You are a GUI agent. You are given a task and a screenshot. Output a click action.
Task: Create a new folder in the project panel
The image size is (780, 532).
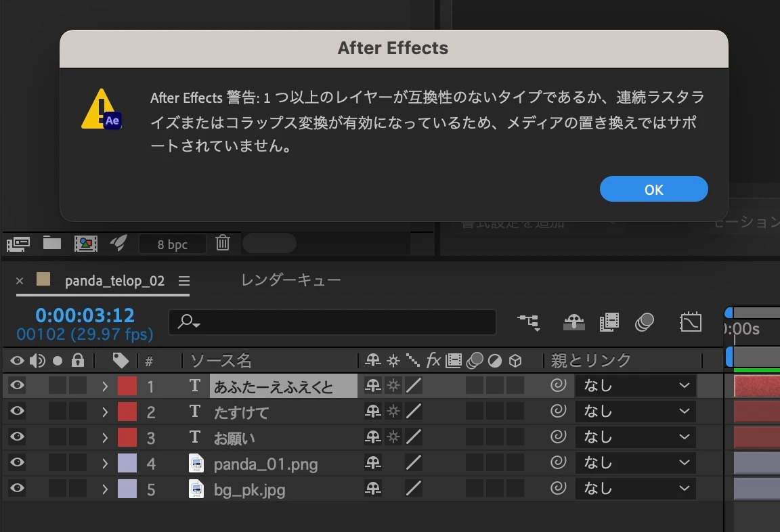pyautogui.click(x=51, y=242)
